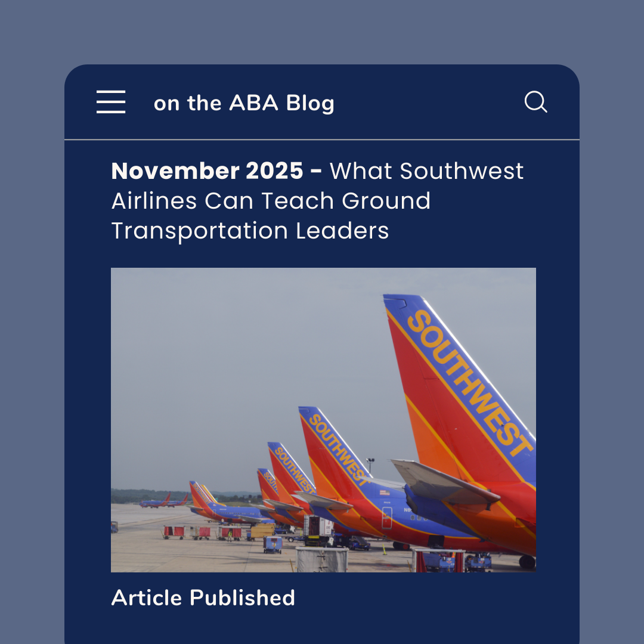
Task: Click the word "Published" below the photo
Action: (x=242, y=597)
